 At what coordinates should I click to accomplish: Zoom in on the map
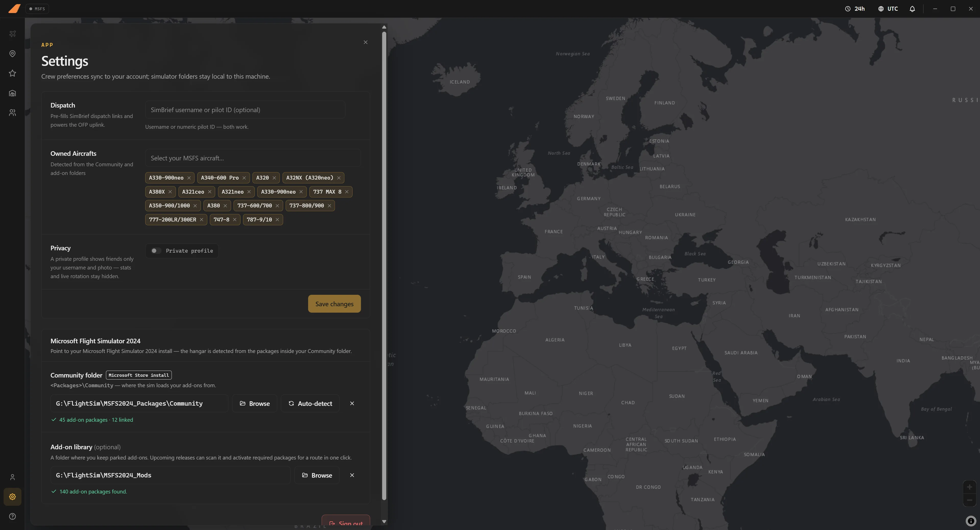click(x=969, y=487)
